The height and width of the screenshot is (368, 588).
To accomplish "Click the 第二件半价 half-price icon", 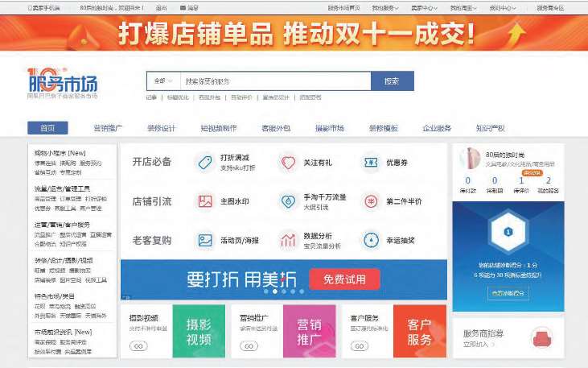I will 371,201.
